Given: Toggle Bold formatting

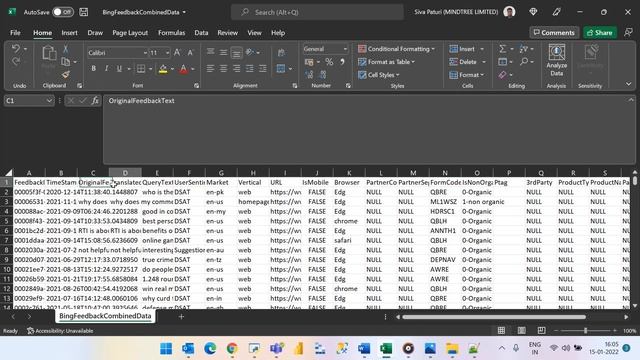Looking at the screenshot, I should tap(93, 69).
